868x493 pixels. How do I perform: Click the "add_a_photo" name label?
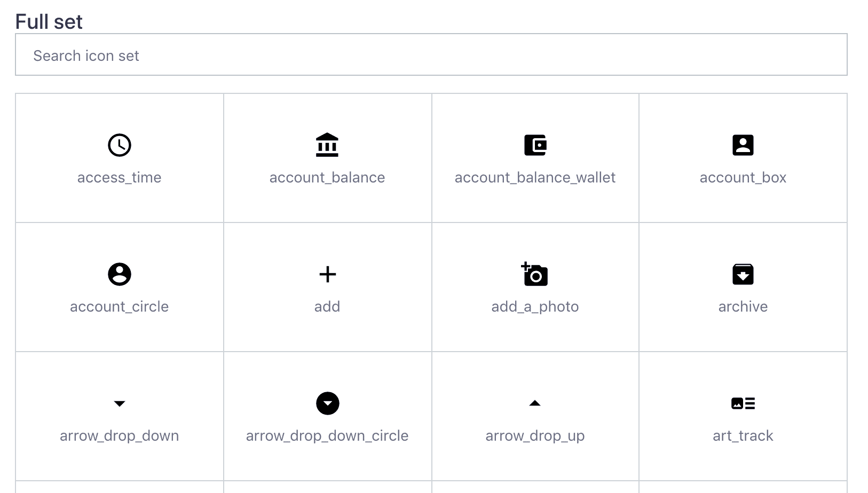(535, 307)
